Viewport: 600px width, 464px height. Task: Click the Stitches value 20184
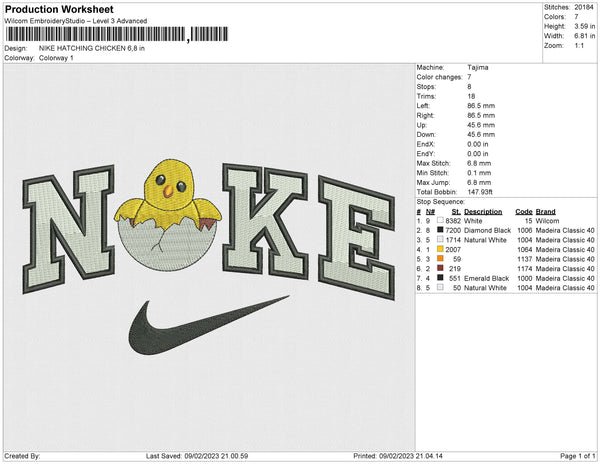tap(584, 7)
